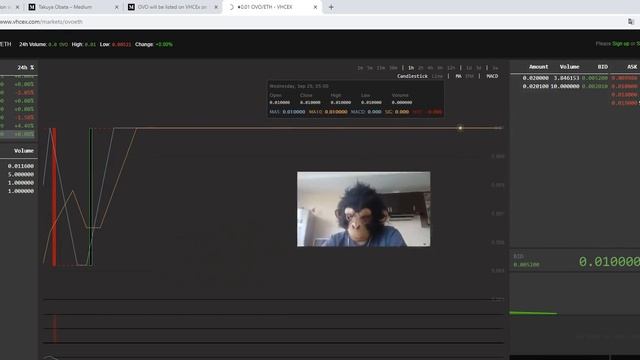
Task: Switch to the 'OVO will be listed on VHCEx' tab
Action: click(x=172, y=7)
